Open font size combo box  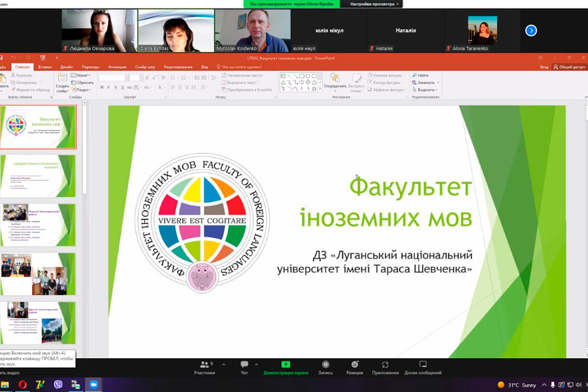tap(136, 78)
